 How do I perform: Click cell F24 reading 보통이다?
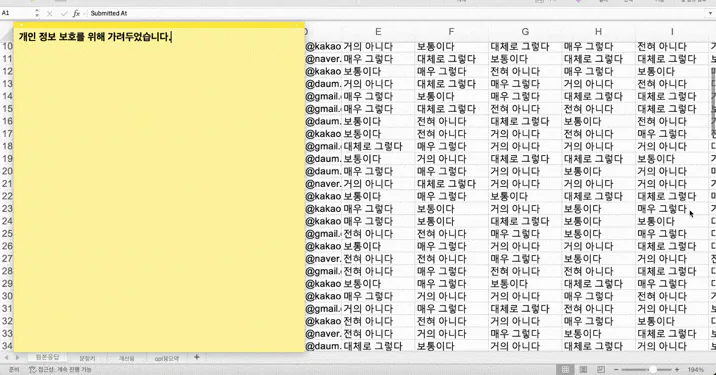click(x=452, y=221)
